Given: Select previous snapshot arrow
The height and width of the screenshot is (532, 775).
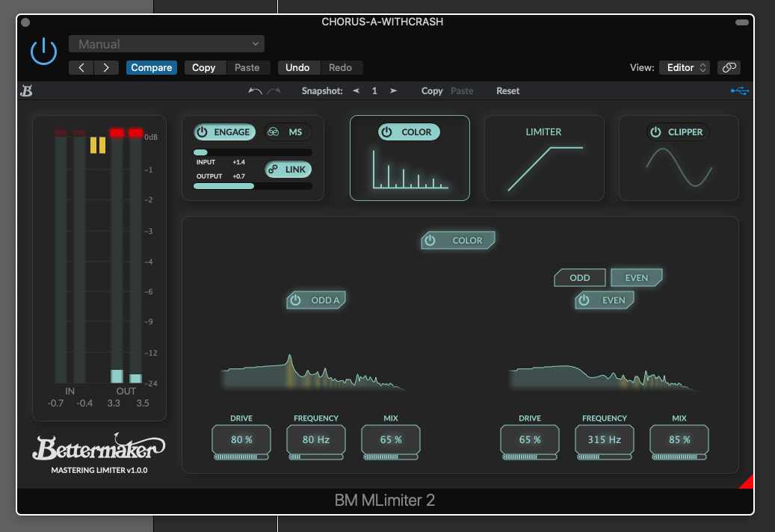Looking at the screenshot, I should (x=356, y=91).
